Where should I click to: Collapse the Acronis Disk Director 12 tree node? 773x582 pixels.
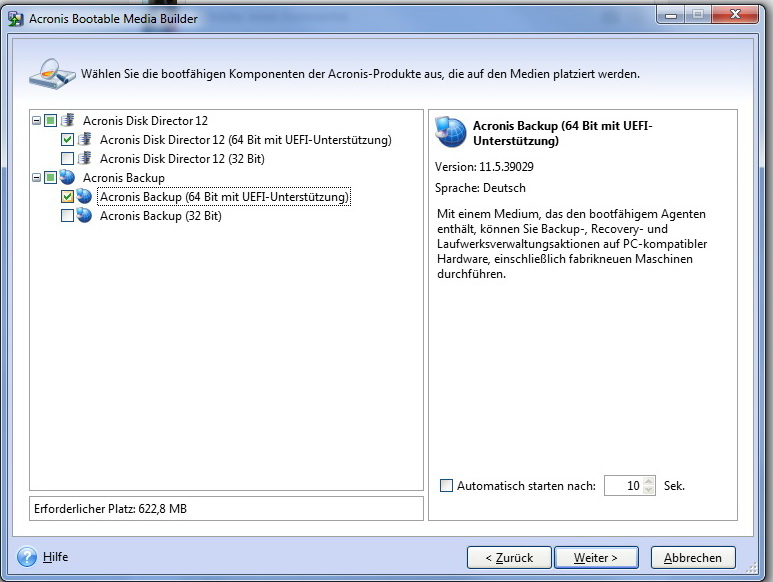(36, 121)
